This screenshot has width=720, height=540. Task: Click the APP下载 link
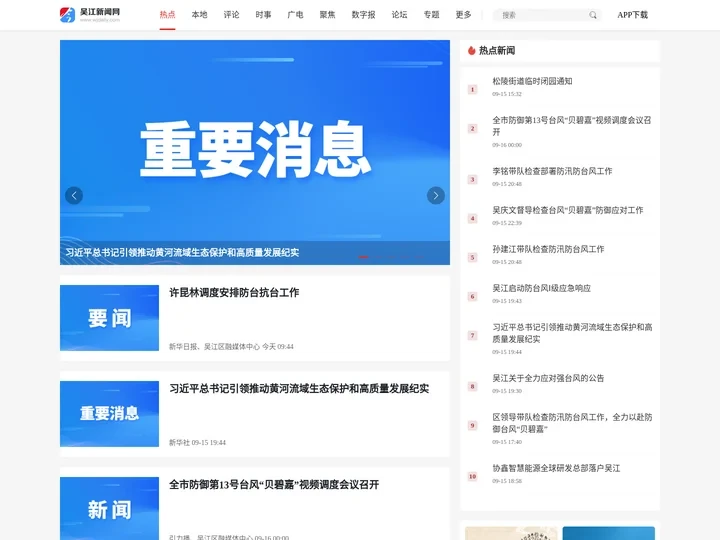632,15
